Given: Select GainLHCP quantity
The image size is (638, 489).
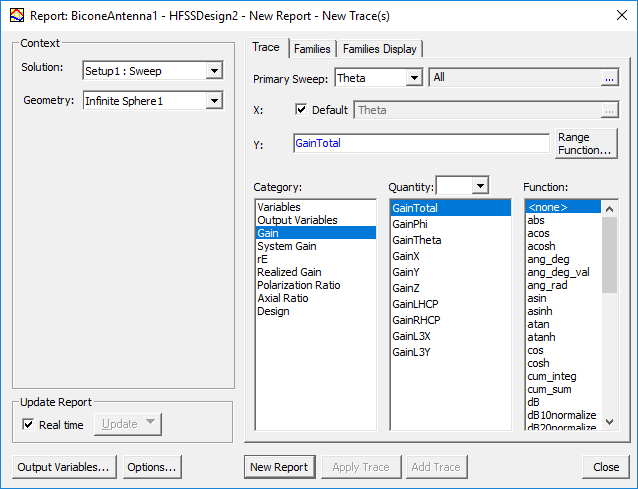Looking at the screenshot, I should point(450,304).
